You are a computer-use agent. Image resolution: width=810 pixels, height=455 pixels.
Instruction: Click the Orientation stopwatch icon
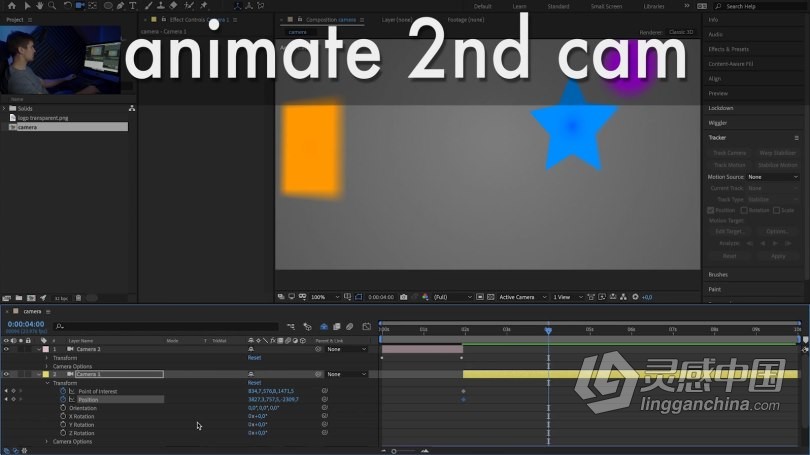62,408
